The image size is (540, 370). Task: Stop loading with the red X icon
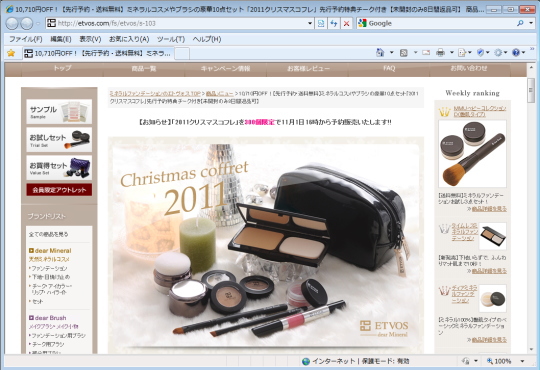[x=346, y=23]
